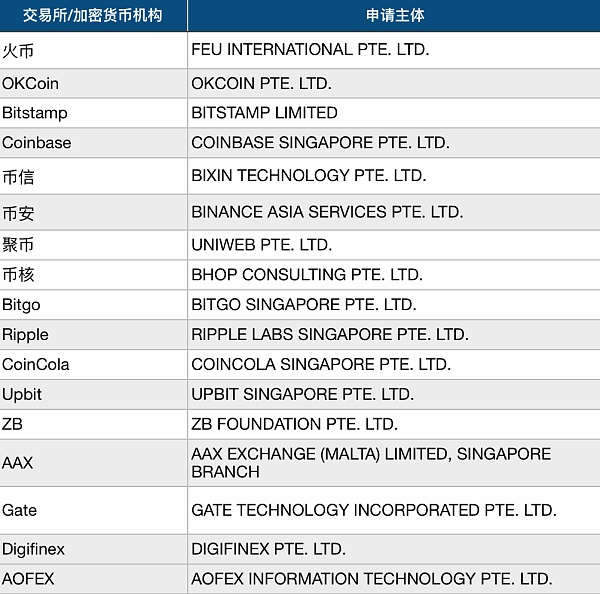600x594 pixels.
Task: Select the 聚币 exchange name
Action: 18,245
